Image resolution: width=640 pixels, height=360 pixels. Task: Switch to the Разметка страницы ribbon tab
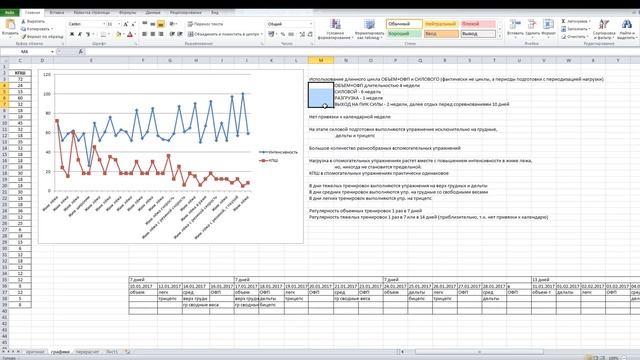(x=91, y=13)
